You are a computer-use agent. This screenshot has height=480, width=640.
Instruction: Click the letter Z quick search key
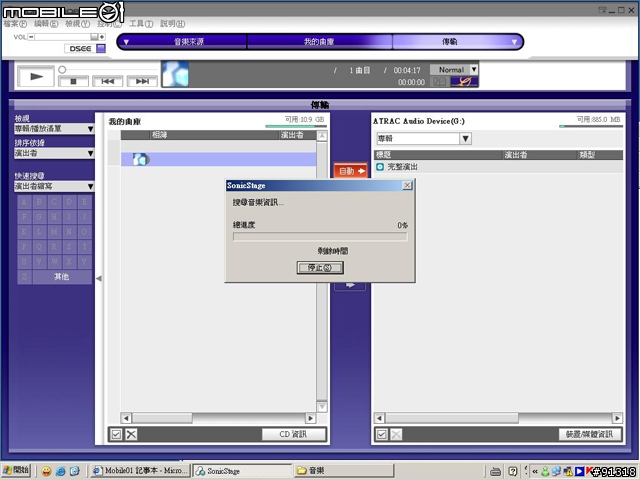(x=24, y=276)
